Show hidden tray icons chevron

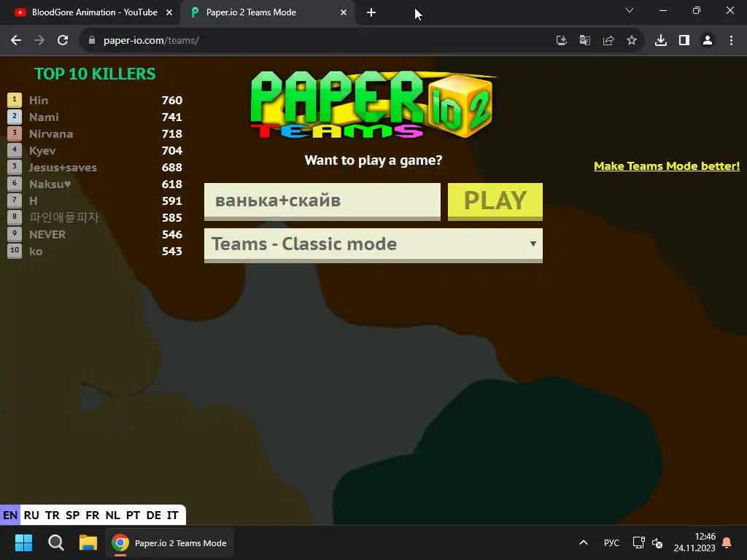(583, 542)
